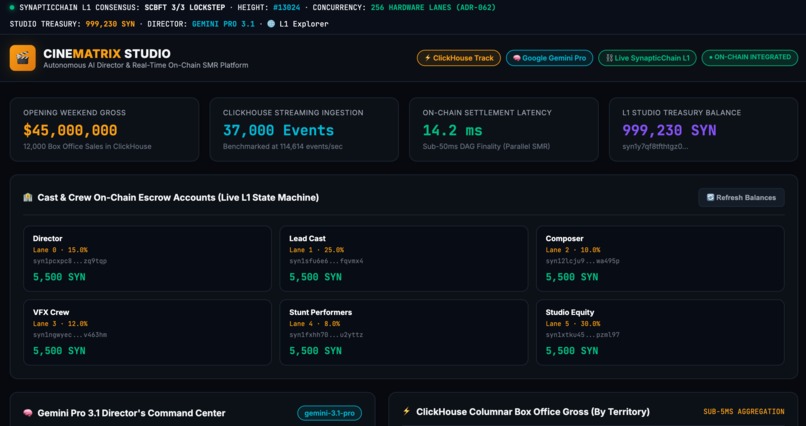The height and width of the screenshot is (426, 806).
Task: Click the SUB-5MS AGGREGATION label
Action: click(x=744, y=412)
